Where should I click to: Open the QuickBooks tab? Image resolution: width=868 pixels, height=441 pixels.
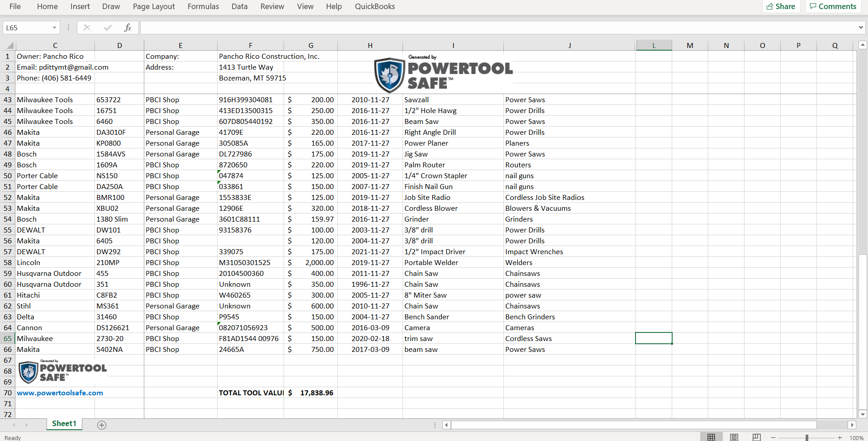pos(375,6)
